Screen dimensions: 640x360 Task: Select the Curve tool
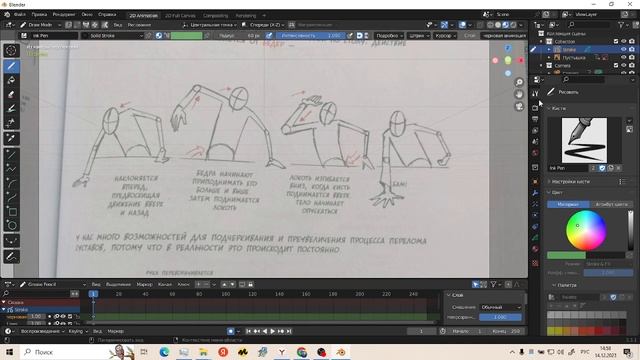[11, 197]
